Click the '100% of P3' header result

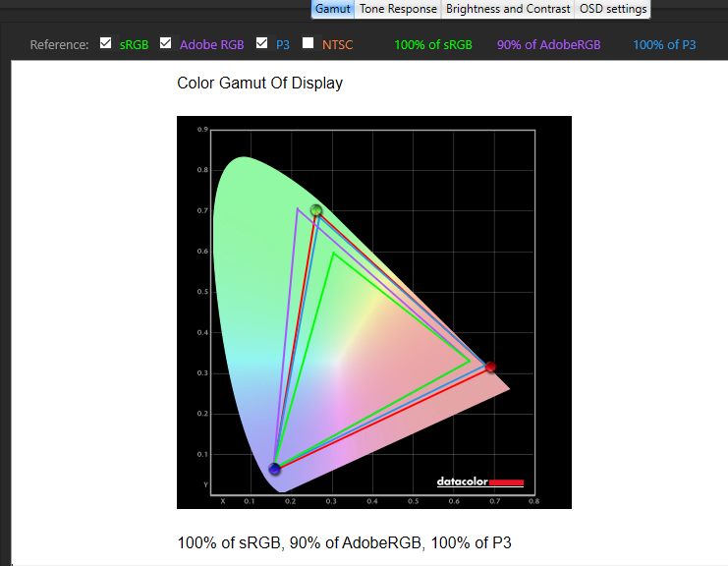[664, 45]
